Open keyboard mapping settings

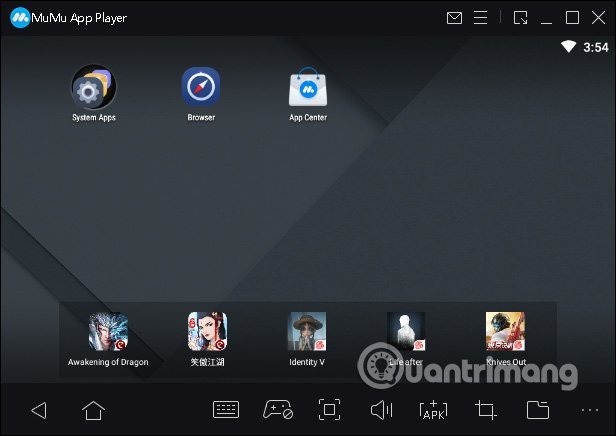point(226,410)
